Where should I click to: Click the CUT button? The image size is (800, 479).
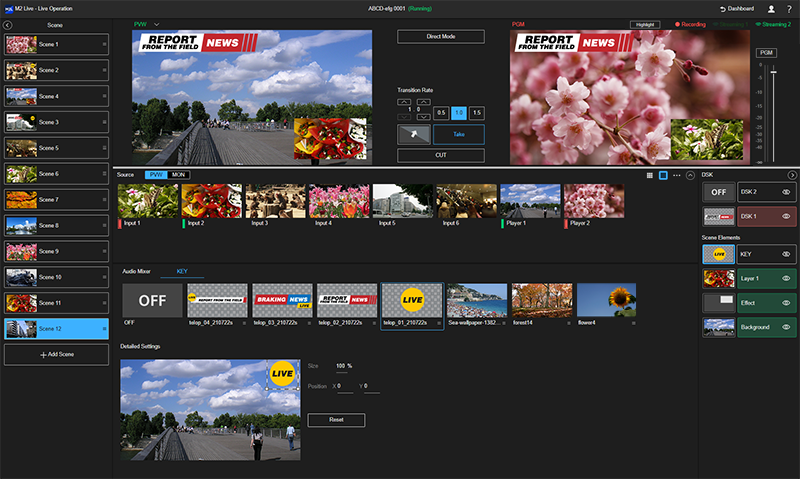441,155
